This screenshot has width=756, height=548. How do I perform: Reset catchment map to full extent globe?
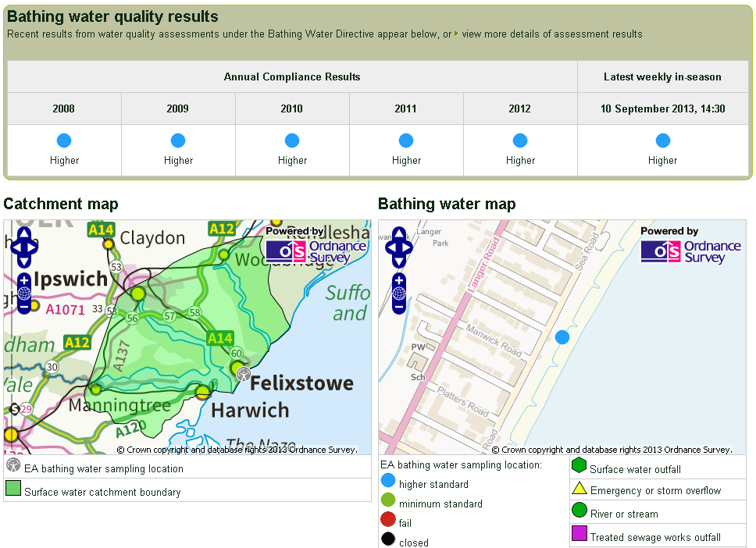coord(24,294)
